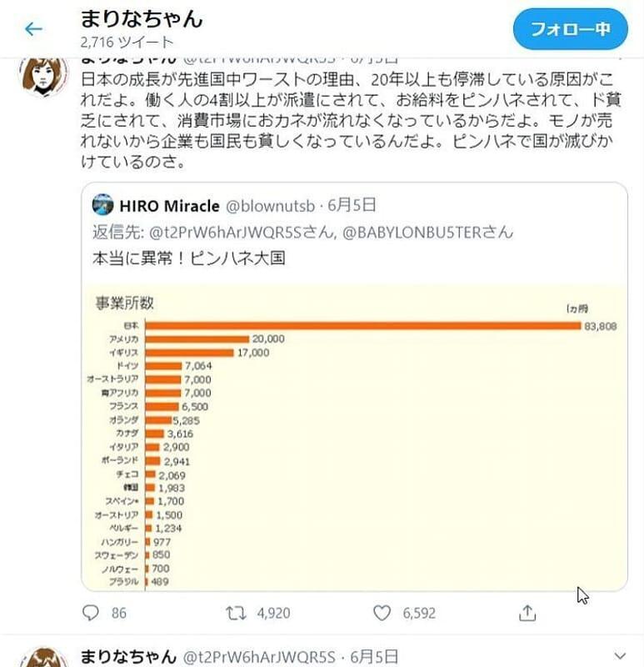Image resolution: width=644 pixels, height=667 pixels.
Task: View the 6,592 likes count
Action: click(419, 613)
